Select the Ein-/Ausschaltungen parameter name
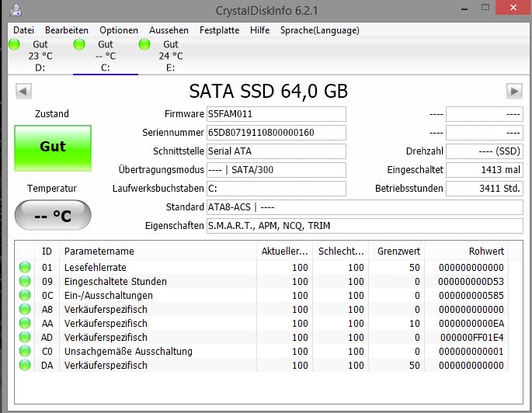Viewport: 532px width, 413px height. (x=108, y=295)
